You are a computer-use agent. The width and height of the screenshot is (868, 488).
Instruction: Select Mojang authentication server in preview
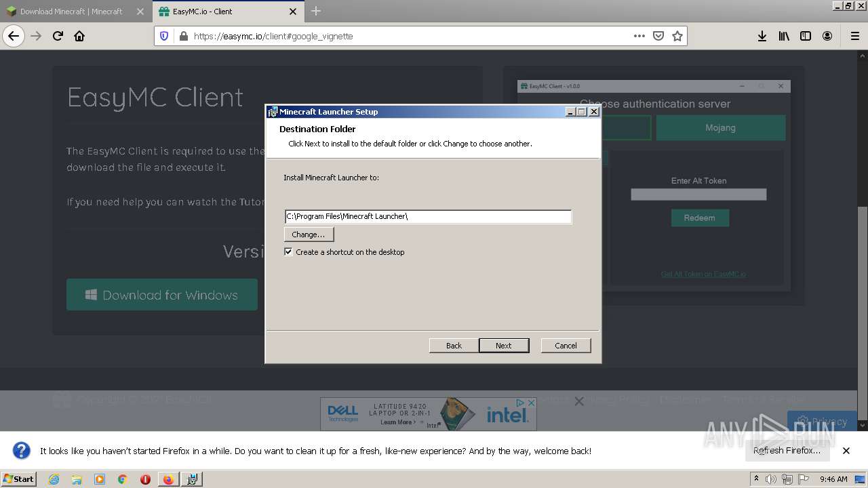pyautogui.click(x=720, y=127)
